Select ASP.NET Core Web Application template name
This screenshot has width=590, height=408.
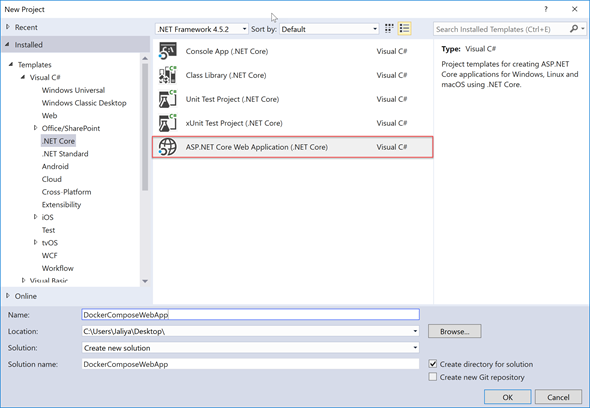coord(257,147)
